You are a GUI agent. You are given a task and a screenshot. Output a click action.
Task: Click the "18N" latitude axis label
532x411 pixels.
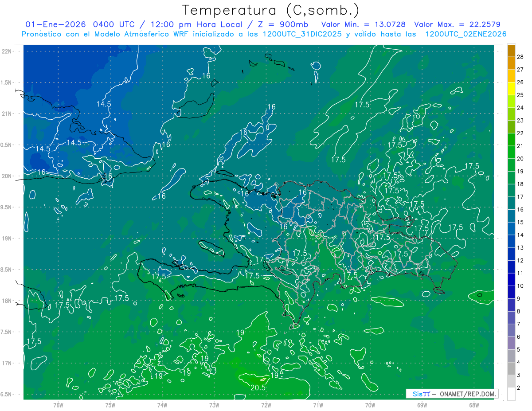tap(7, 301)
